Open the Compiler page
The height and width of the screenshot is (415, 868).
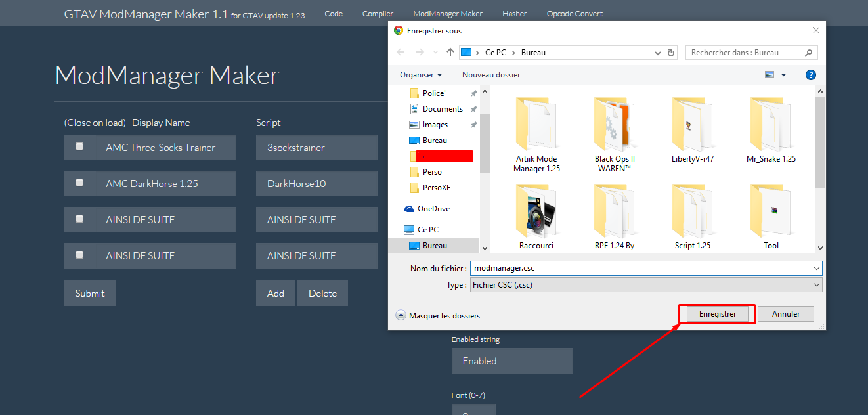[x=378, y=14]
